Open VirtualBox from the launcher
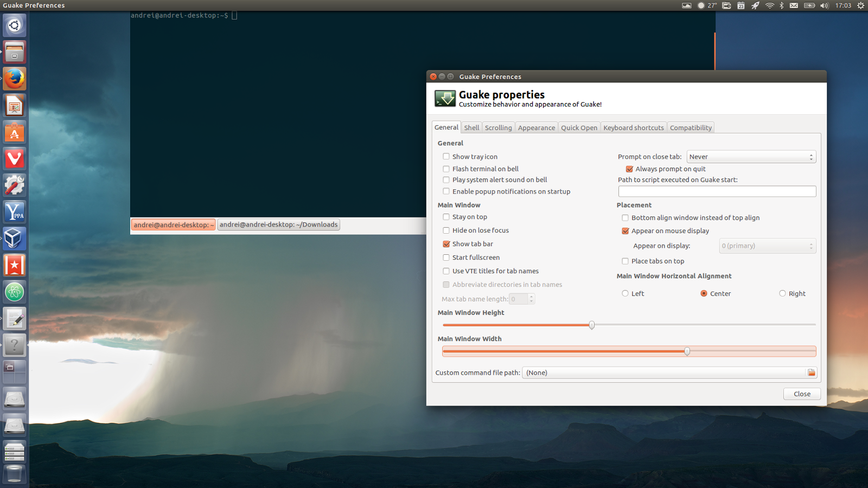 tap(15, 238)
